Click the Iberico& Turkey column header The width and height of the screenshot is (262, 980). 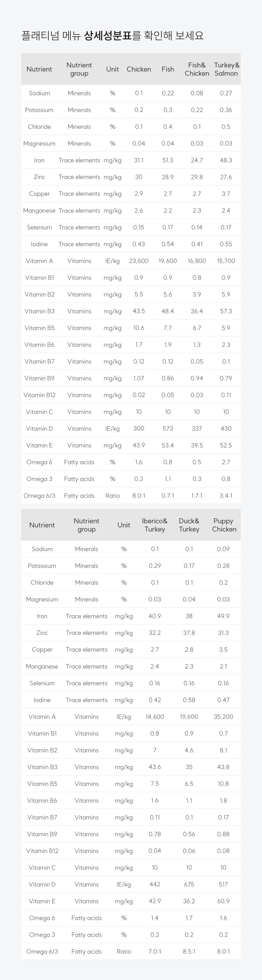155,525
